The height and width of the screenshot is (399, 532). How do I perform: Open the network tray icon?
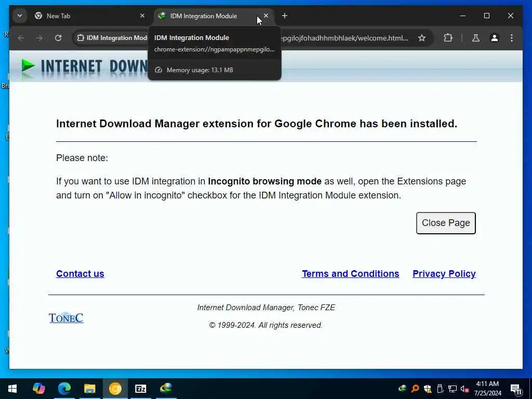[x=453, y=389]
